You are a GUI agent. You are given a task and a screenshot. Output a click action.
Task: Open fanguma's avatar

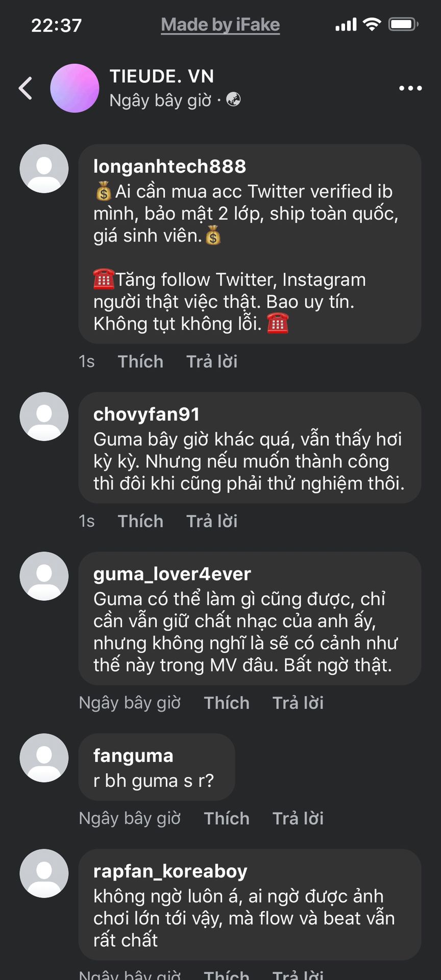(44, 758)
